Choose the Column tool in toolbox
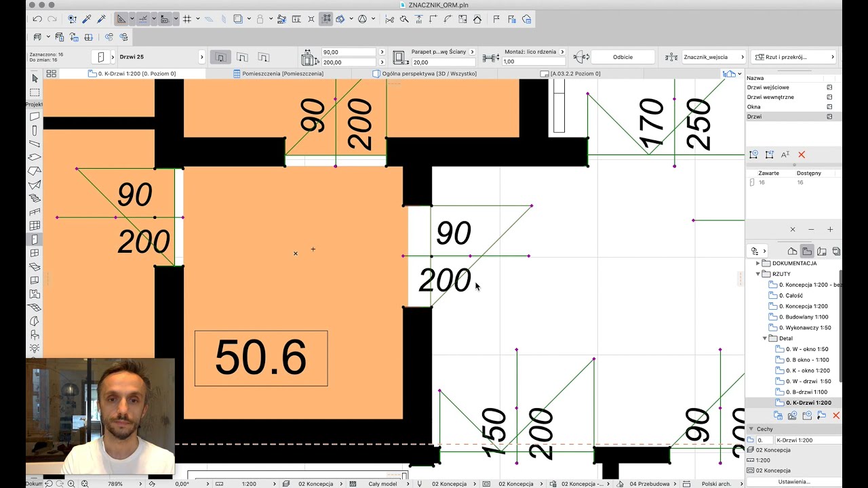This screenshot has width=868, height=488. [x=35, y=130]
